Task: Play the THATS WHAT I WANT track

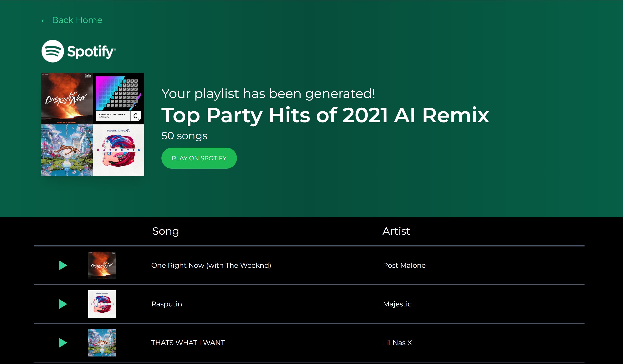Action: 63,343
